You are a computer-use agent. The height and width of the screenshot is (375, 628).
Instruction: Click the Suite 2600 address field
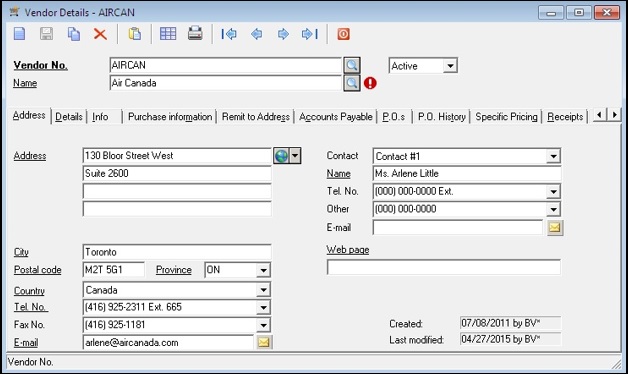coord(177,173)
